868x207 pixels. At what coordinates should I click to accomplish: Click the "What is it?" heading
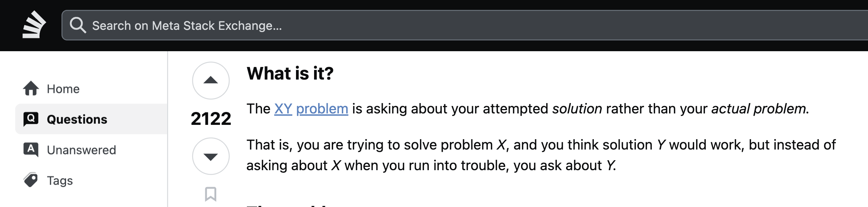tap(290, 73)
